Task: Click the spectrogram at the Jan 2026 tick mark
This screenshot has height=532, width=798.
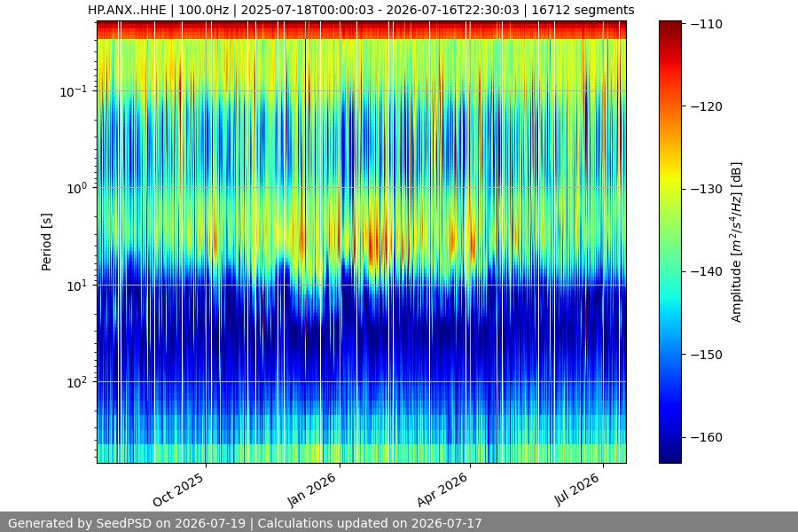Action: pyautogui.click(x=340, y=242)
